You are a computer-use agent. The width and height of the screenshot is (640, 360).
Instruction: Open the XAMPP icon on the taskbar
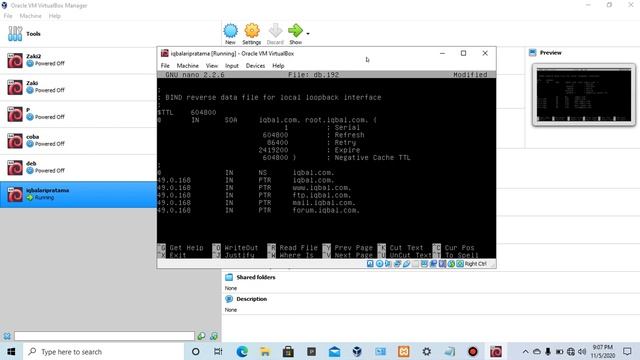(404, 351)
